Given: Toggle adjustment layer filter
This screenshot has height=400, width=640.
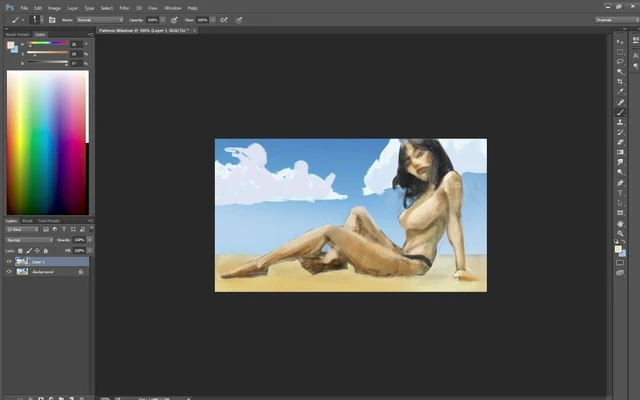Looking at the screenshot, I should tap(55, 229).
